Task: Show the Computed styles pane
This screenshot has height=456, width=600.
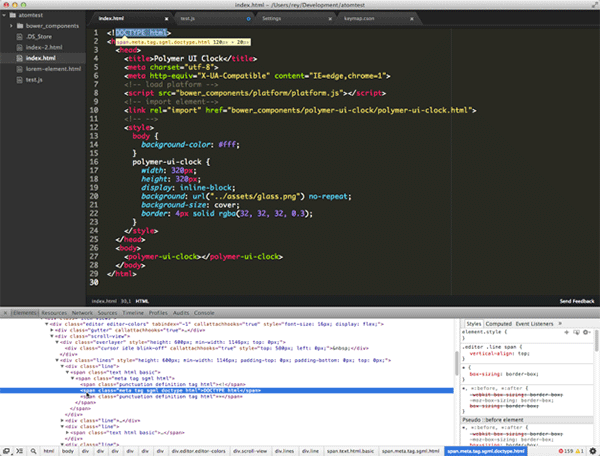Action: tap(498, 324)
